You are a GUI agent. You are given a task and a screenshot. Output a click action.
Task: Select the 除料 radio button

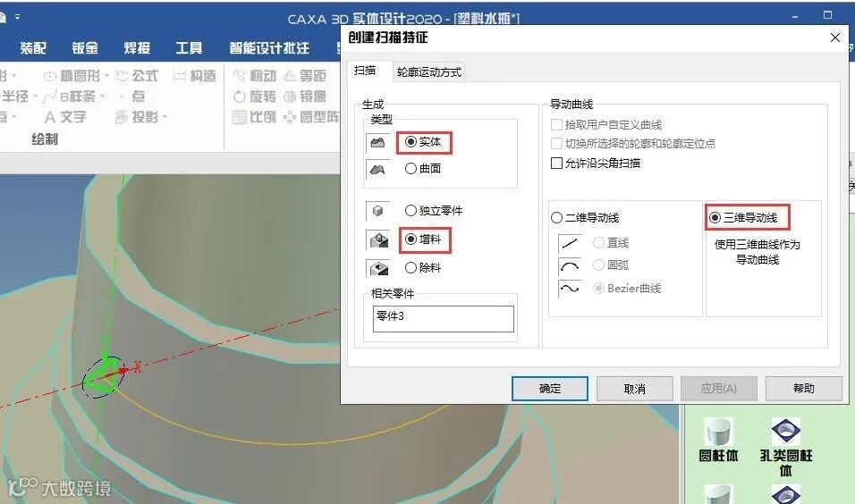[x=411, y=267]
